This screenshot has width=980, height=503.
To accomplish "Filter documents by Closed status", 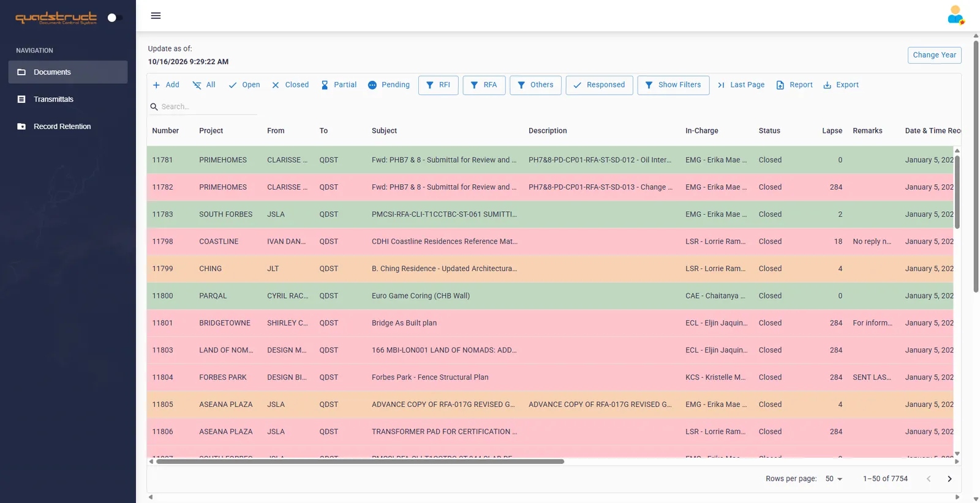I will tap(290, 85).
